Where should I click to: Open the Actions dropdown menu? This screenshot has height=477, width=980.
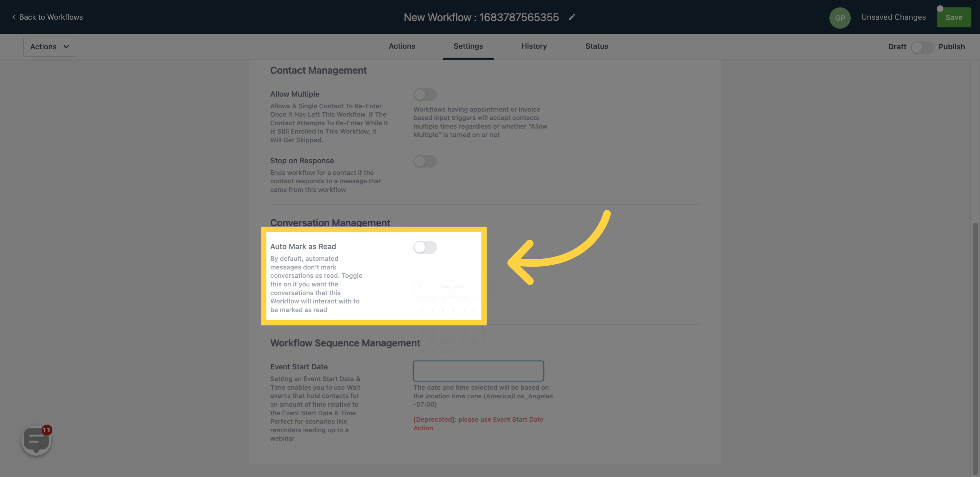click(x=49, y=46)
